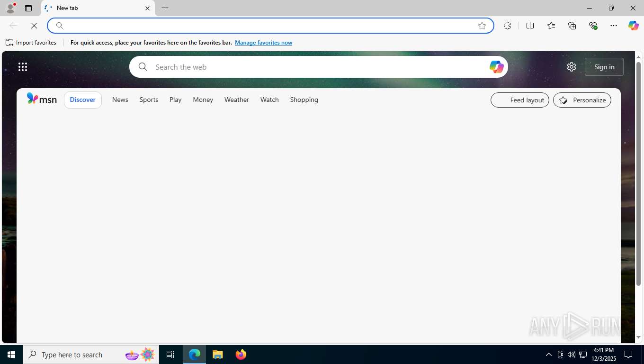The width and height of the screenshot is (644, 364).
Task: Select the Discover tab
Action: (x=83, y=100)
